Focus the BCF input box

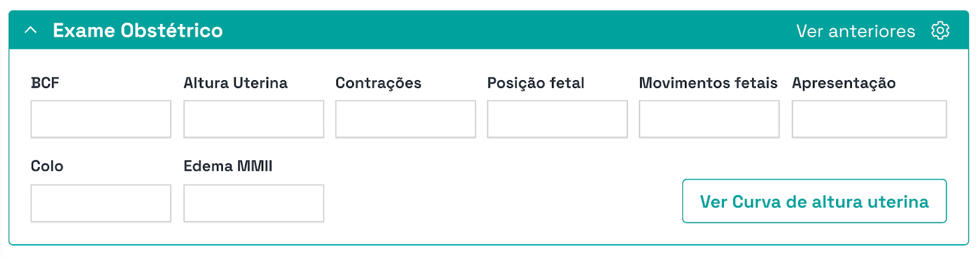(x=101, y=119)
